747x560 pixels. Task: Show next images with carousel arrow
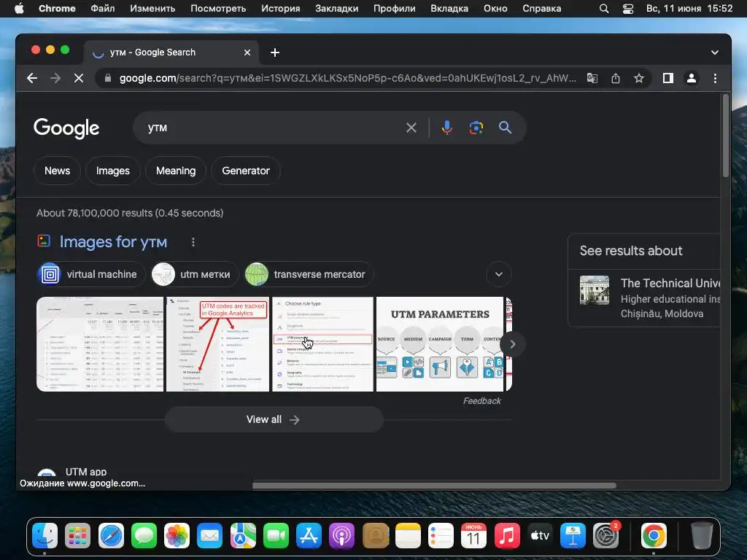pyautogui.click(x=513, y=344)
